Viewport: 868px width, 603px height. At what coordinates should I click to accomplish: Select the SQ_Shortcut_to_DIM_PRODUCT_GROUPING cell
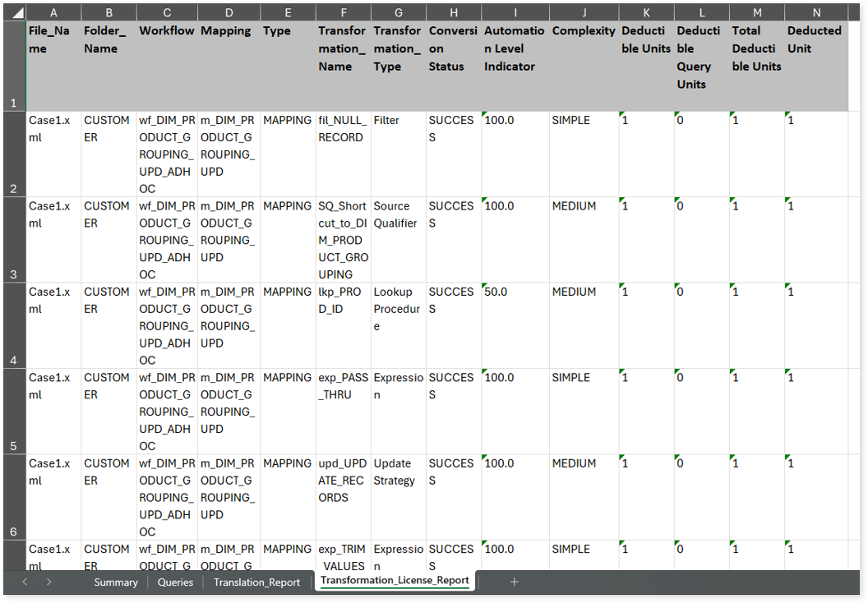344,240
